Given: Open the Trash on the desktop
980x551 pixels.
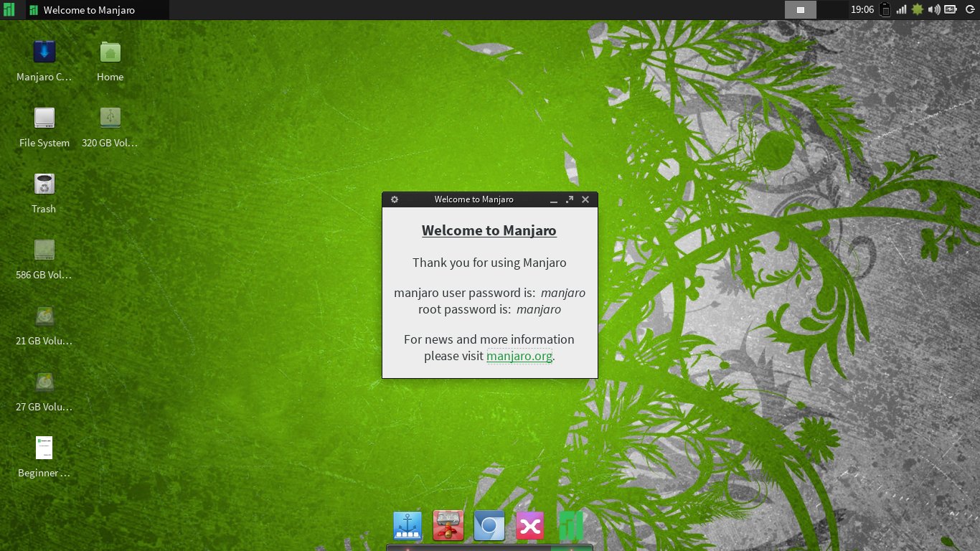Looking at the screenshot, I should coord(44,184).
